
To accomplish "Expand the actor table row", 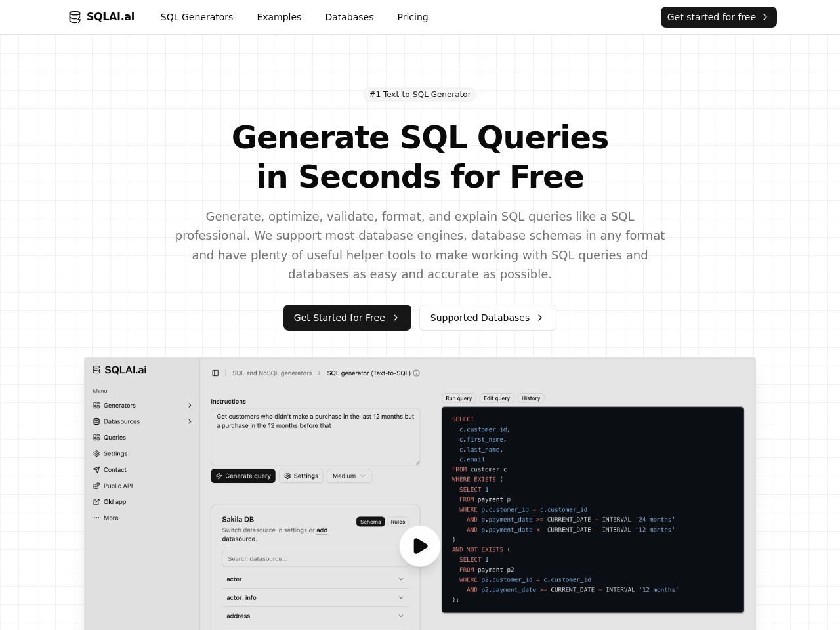I will (315, 579).
